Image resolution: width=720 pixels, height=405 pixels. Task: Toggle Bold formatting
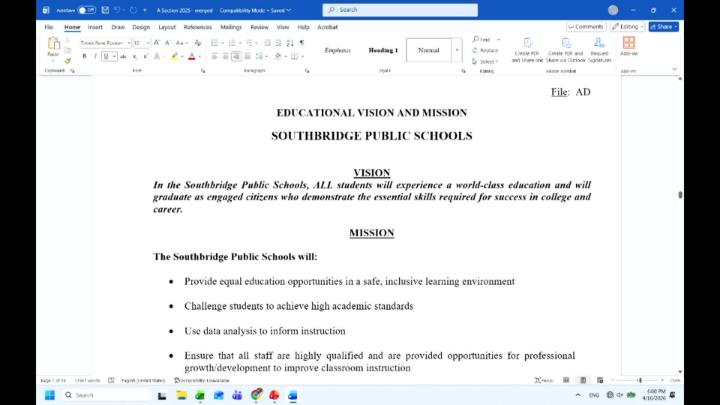pos(84,56)
